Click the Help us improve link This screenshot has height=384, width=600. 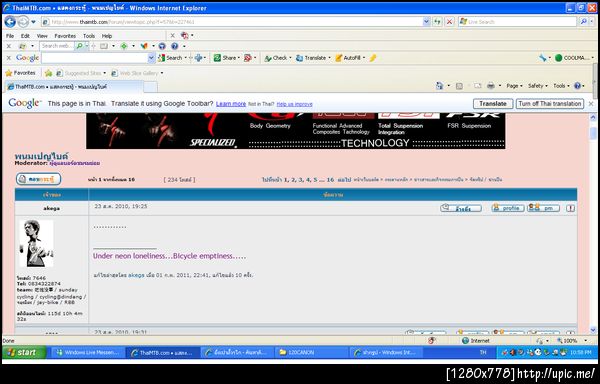tap(294, 104)
